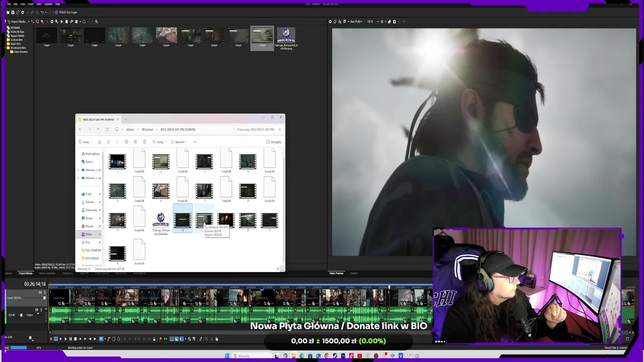Open the Options menu in VEGAS
Image resolution: width=644 pixels, height=362 pixels.
(x=48, y=4)
